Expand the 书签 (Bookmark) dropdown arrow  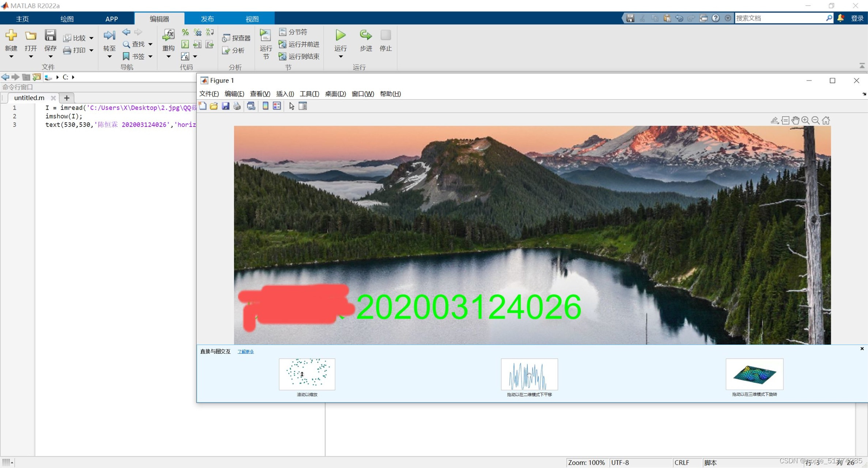tap(150, 56)
